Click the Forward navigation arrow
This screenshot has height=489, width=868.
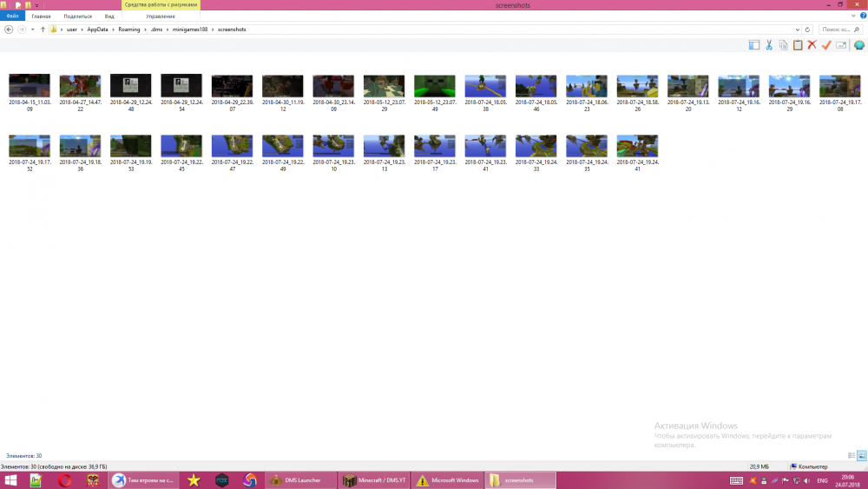tap(22, 30)
